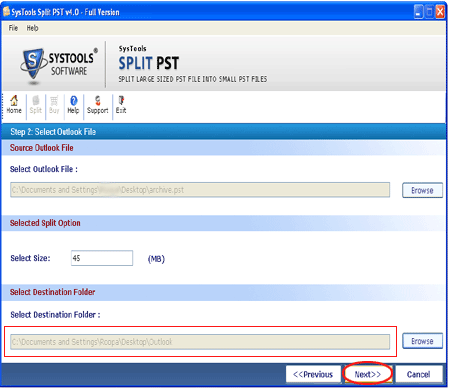Click the '(MB)' unit label
This screenshot has width=450, height=390.
tap(156, 259)
